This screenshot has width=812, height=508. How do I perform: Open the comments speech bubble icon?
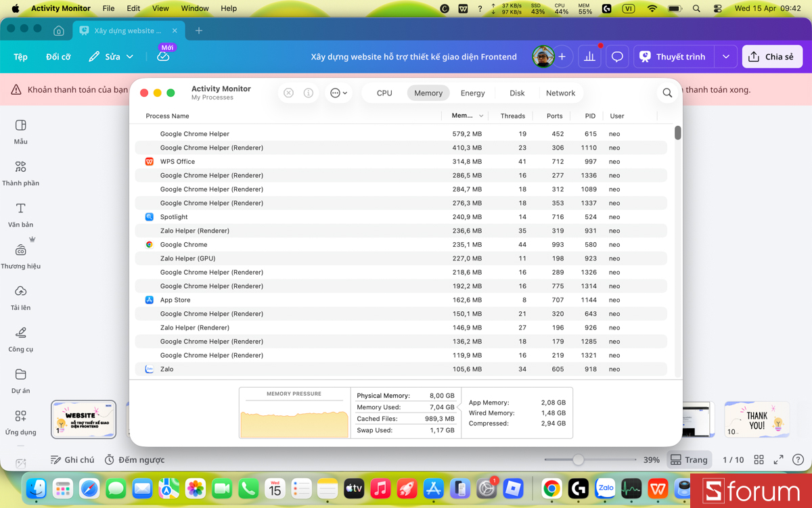coord(617,57)
